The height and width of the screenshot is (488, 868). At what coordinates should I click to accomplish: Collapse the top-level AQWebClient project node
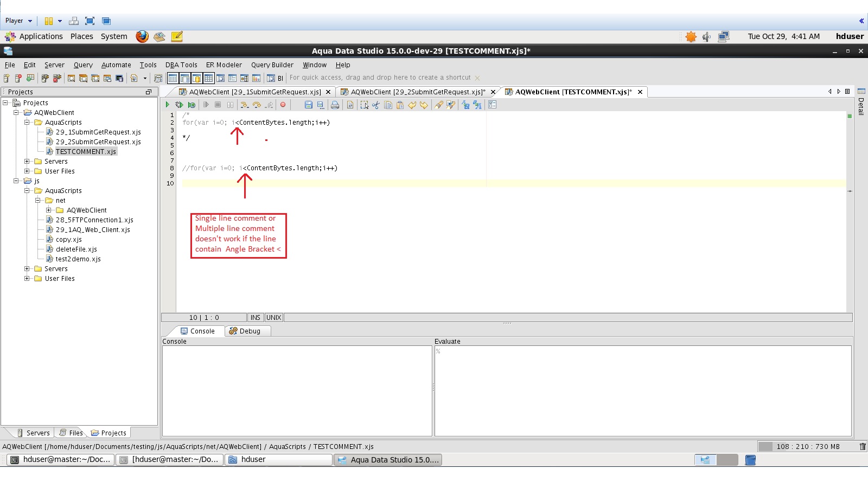pos(16,113)
